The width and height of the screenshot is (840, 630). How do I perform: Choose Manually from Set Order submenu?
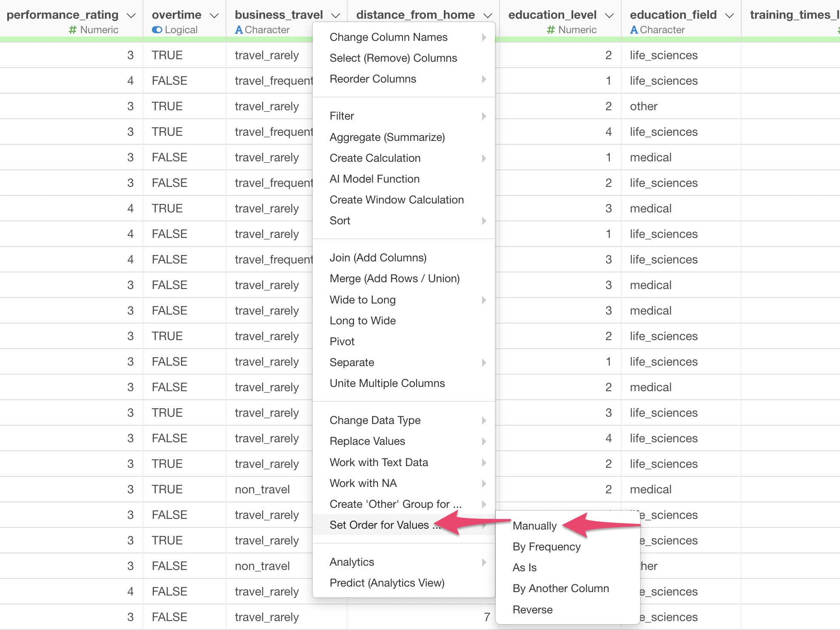pos(534,526)
